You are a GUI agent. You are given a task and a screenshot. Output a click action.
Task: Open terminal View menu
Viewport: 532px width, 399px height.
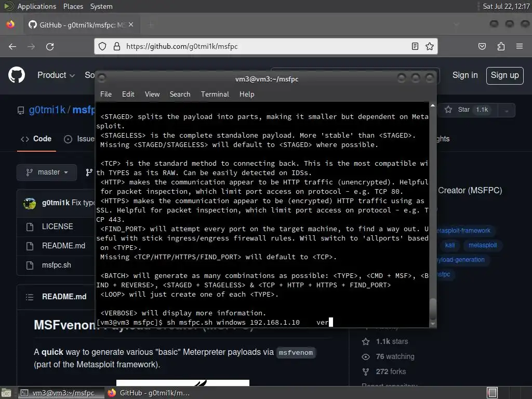[x=152, y=95]
